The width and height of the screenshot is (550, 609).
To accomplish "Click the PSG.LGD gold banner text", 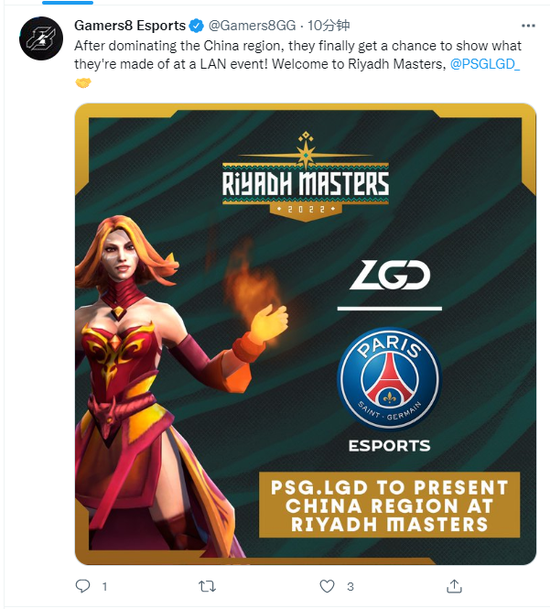I will click(x=389, y=505).
